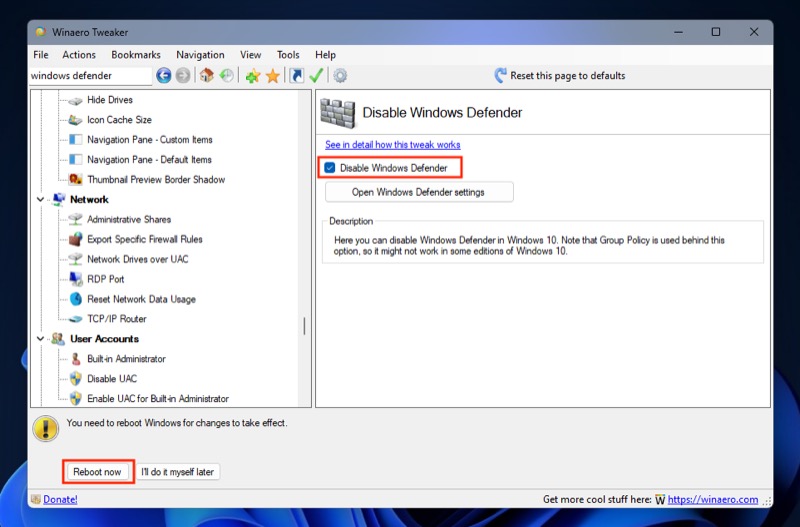Uncheck the Disable Windows Defender checkbox
Viewport: 800px width, 527px height.
click(x=330, y=168)
